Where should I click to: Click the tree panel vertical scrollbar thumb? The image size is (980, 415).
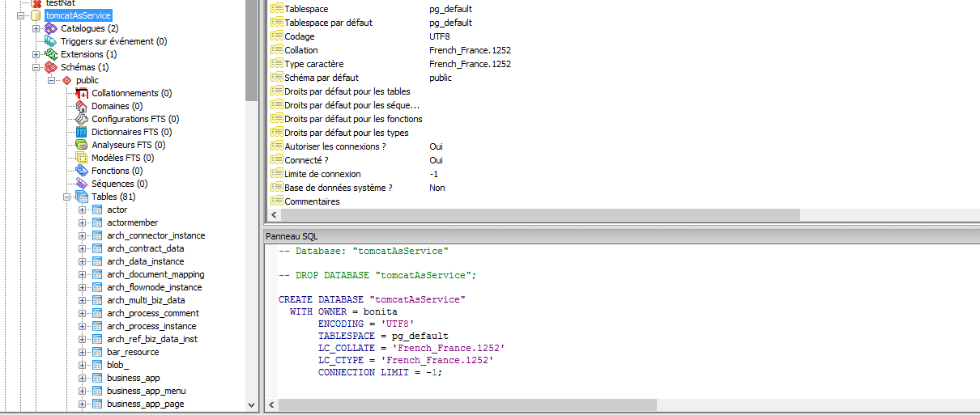[251, 50]
